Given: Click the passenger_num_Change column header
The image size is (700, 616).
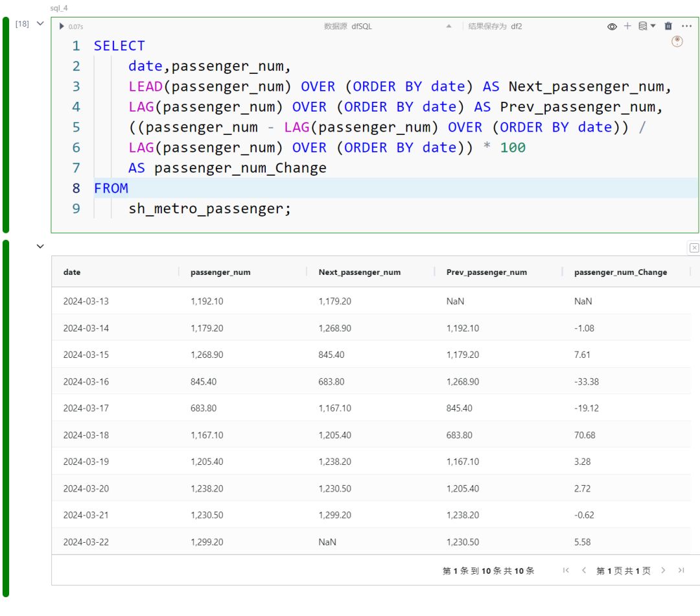Looking at the screenshot, I should pos(620,272).
